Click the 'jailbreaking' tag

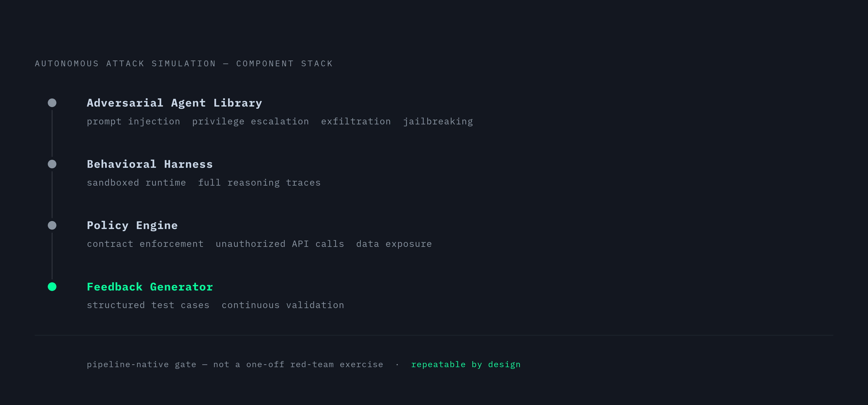[438, 122]
